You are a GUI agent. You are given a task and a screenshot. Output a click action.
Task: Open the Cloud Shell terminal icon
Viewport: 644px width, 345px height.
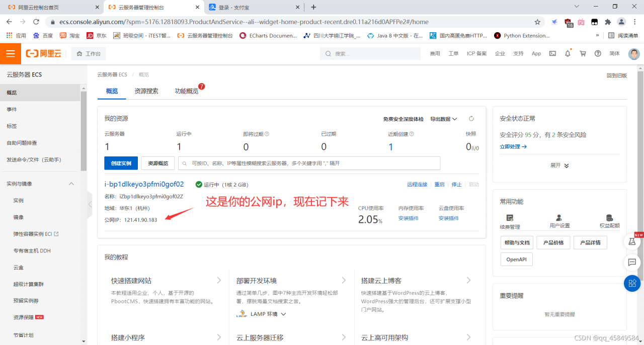tap(552, 53)
